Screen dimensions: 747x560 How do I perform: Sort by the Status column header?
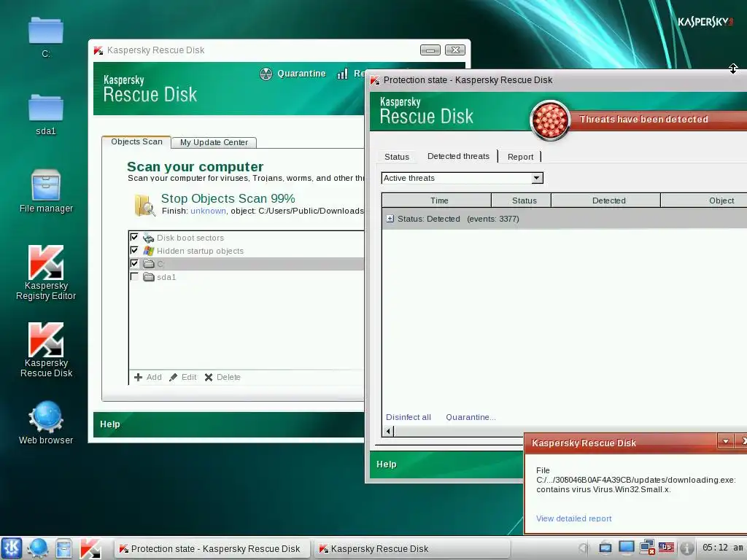pos(521,201)
